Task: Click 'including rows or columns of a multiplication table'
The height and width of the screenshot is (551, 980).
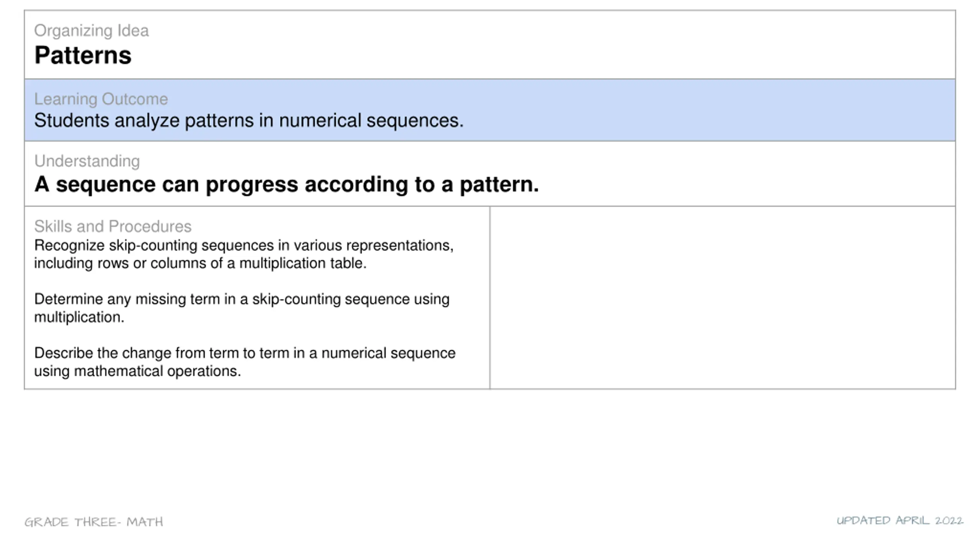Action: [x=200, y=263]
